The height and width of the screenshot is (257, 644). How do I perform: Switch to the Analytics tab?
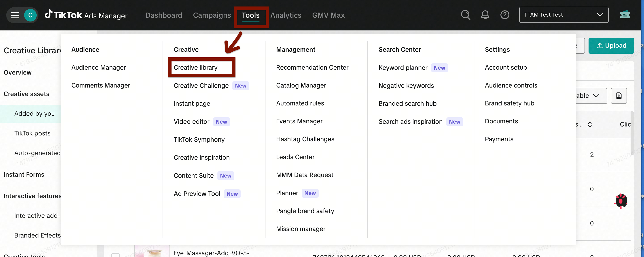[x=286, y=15]
